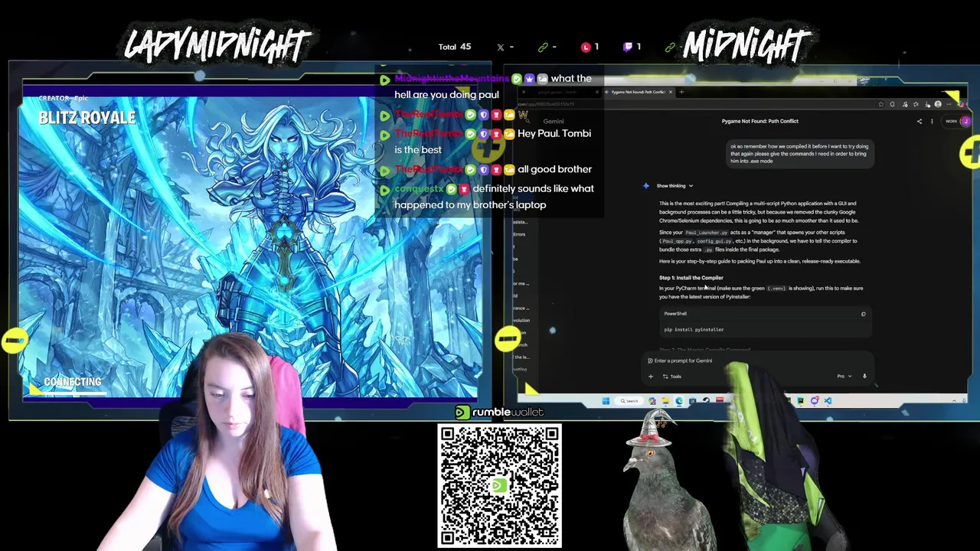Click the Rumble wallet QR code

(499, 487)
